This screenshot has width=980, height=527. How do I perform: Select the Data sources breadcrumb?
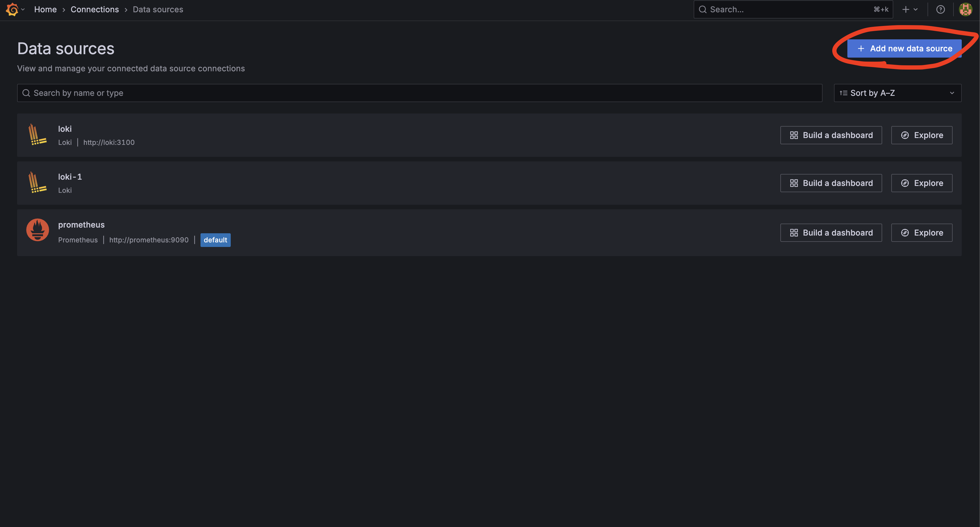pyautogui.click(x=158, y=9)
